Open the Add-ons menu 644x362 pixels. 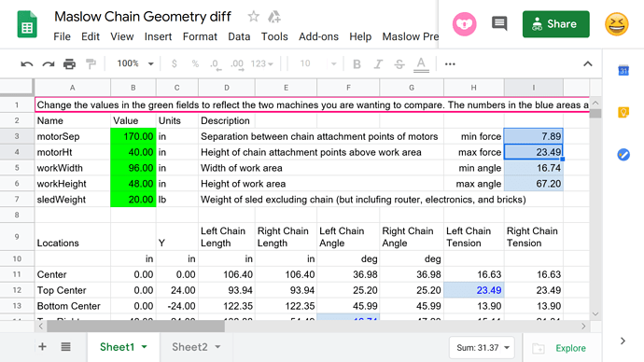coord(318,37)
